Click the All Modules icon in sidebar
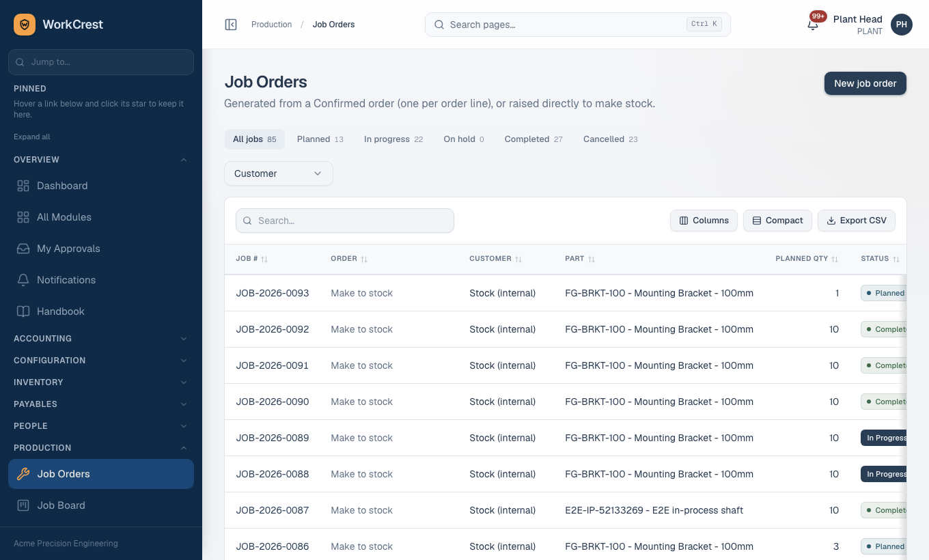The width and height of the screenshot is (929, 560). pyautogui.click(x=23, y=217)
